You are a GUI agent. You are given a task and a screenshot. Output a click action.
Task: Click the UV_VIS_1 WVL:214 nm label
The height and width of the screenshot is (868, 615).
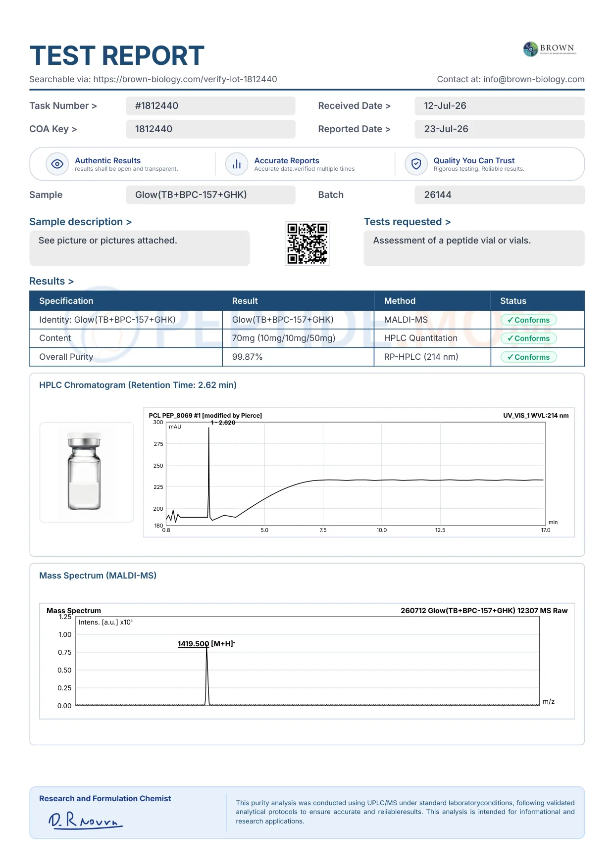[536, 416]
